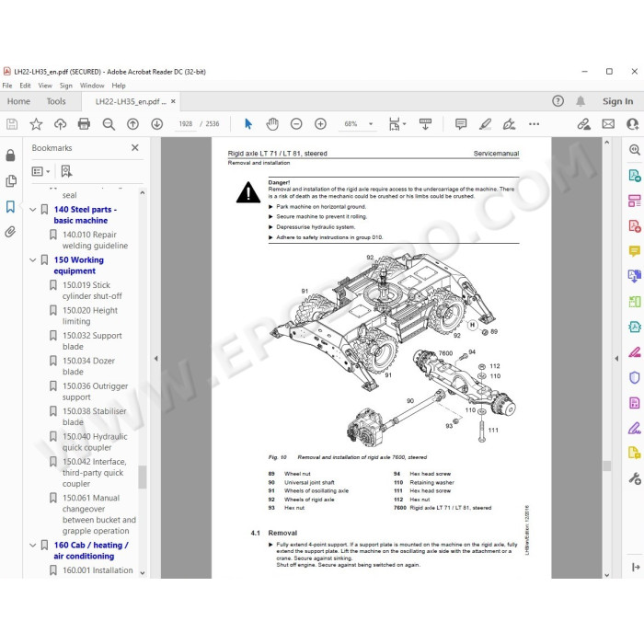The width and height of the screenshot is (644, 644).
Task: Open bookmark 150.019 Stick cylinder shut-off
Action: click(92, 291)
